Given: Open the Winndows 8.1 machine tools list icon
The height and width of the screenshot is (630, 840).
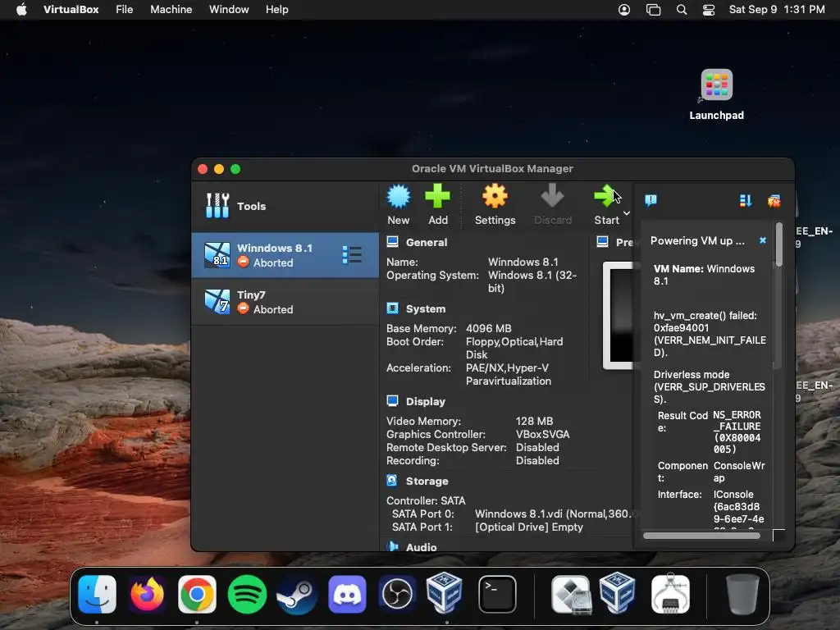Looking at the screenshot, I should coord(352,255).
